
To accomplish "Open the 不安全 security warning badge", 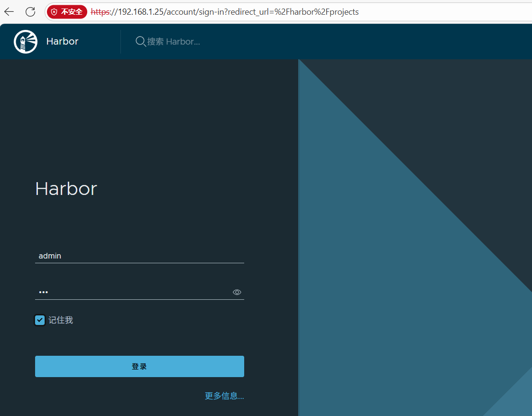I will (x=67, y=12).
